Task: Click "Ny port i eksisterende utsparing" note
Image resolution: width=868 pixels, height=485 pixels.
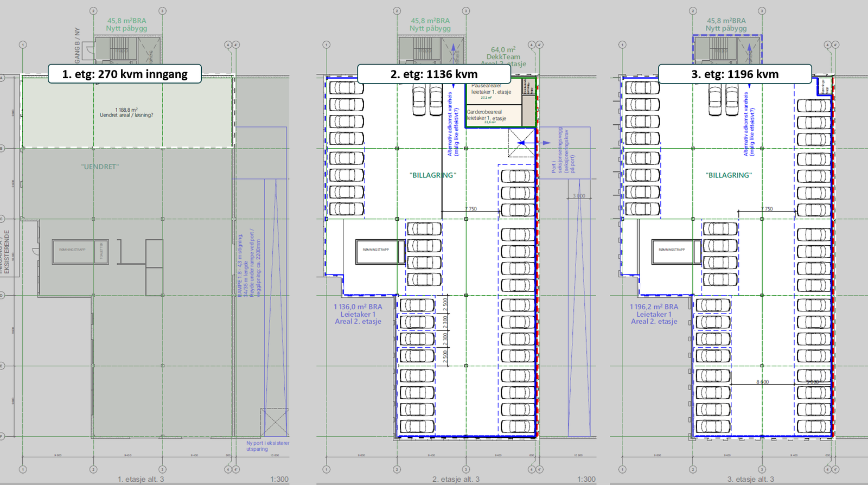Action: (267, 446)
